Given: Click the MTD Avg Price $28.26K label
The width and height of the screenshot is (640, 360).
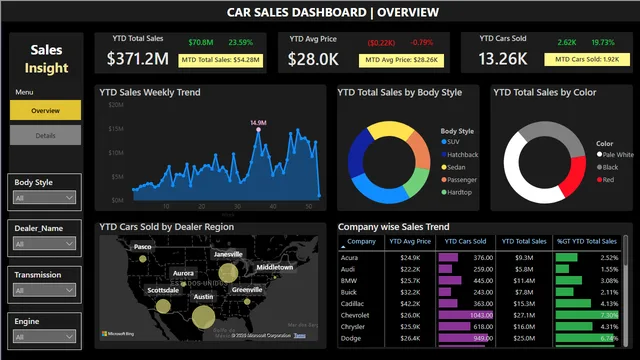Looking at the screenshot, I should point(401,60).
